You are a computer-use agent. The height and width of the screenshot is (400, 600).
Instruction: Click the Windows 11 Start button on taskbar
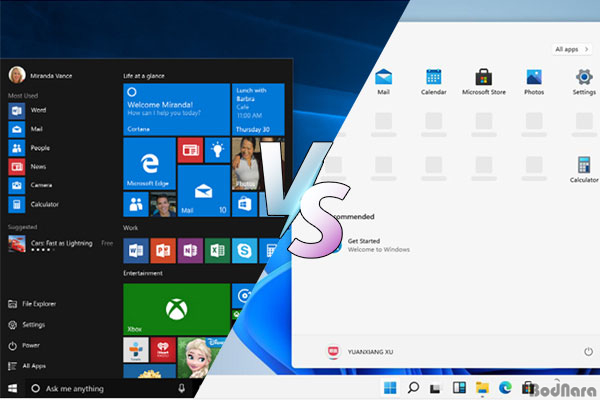coord(390,388)
